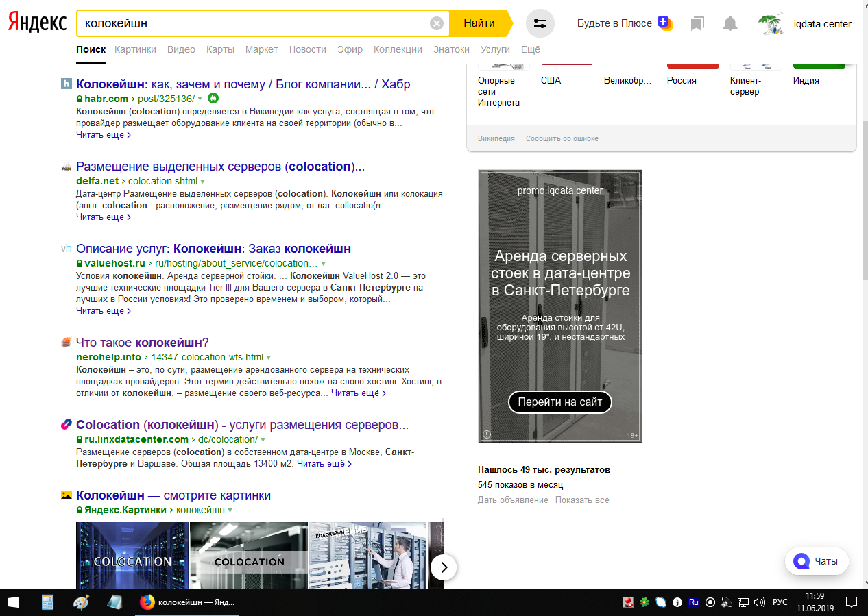Open the Windows action center icon
Viewport: 868px width, 616px height.
[x=851, y=602]
